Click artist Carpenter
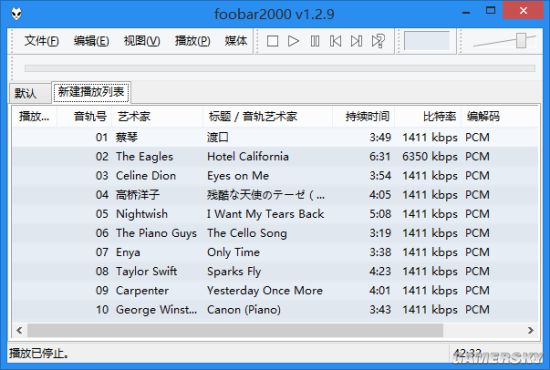 142,290
